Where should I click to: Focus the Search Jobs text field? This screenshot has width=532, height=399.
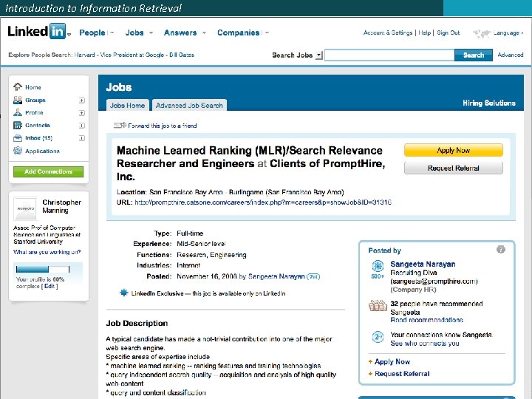[389, 55]
